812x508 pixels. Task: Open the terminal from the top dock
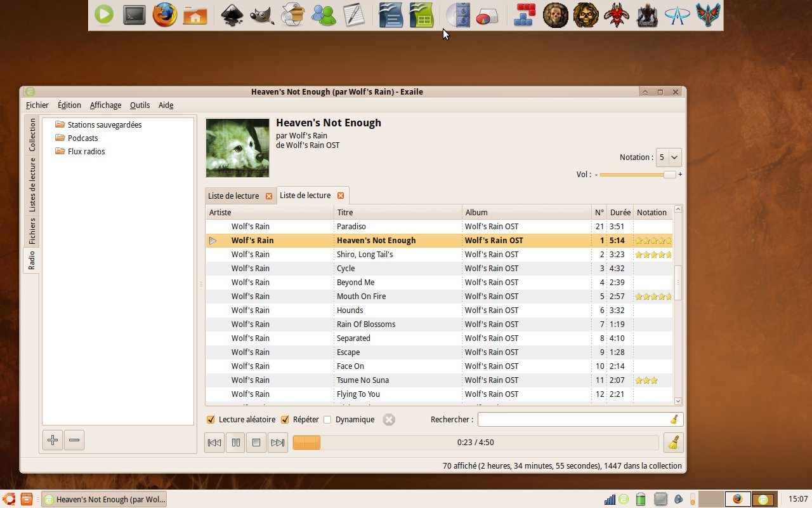[x=134, y=15]
